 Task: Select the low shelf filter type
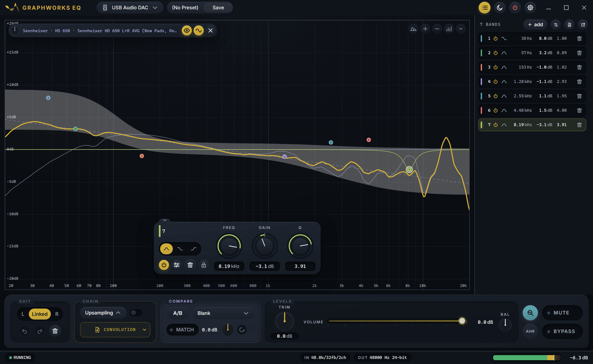coord(180,249)
